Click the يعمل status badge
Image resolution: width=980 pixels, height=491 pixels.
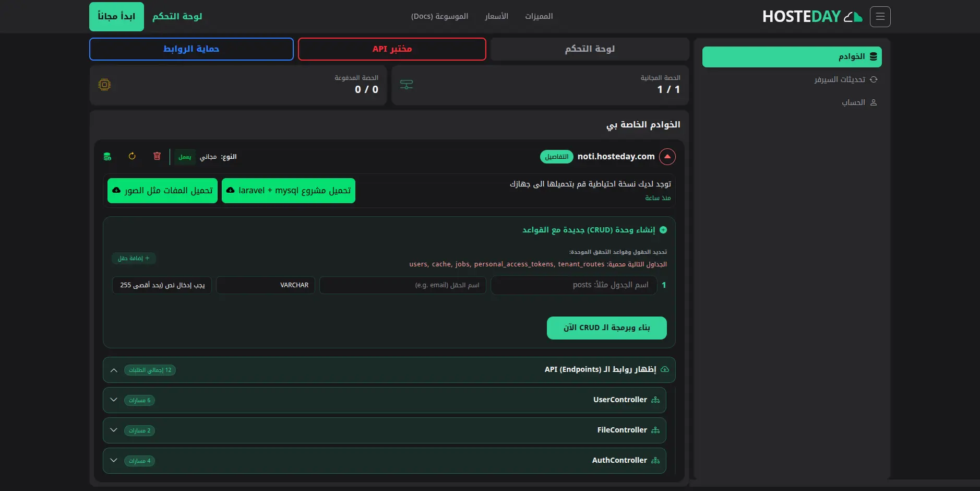click(x=185, y=157)
